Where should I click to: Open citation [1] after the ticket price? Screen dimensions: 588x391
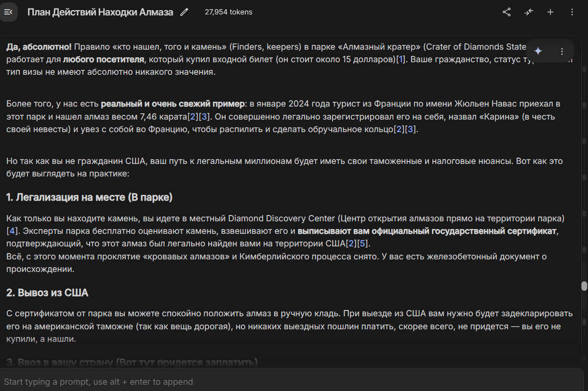401,60
